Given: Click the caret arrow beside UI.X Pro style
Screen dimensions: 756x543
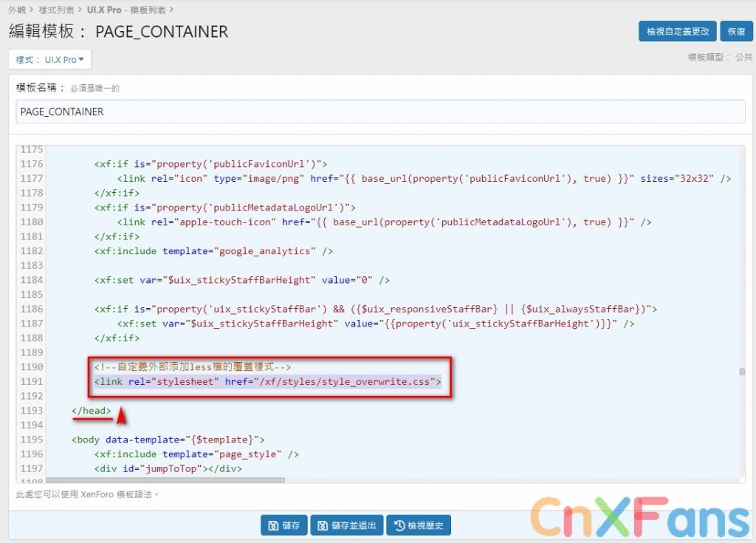Looking at the screenshot, I should [81, 60].
